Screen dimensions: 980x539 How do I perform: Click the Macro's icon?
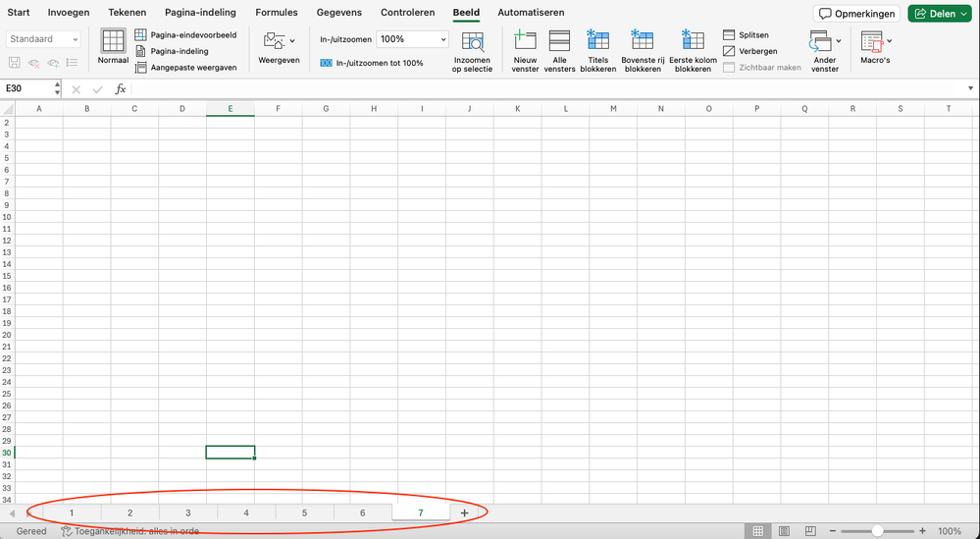tap(872, 42)
